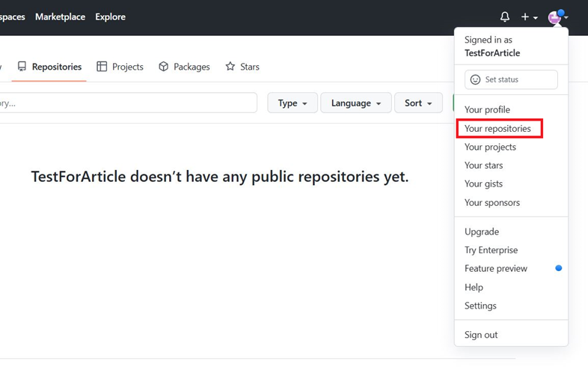The height and width of the screenshot is (367, 588).
Task: Click the no public repositories message
Action: [x=220, y=176]
